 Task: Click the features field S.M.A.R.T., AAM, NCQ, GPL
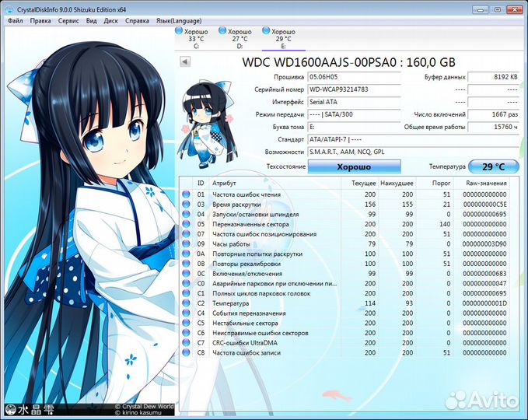point(413,152)
